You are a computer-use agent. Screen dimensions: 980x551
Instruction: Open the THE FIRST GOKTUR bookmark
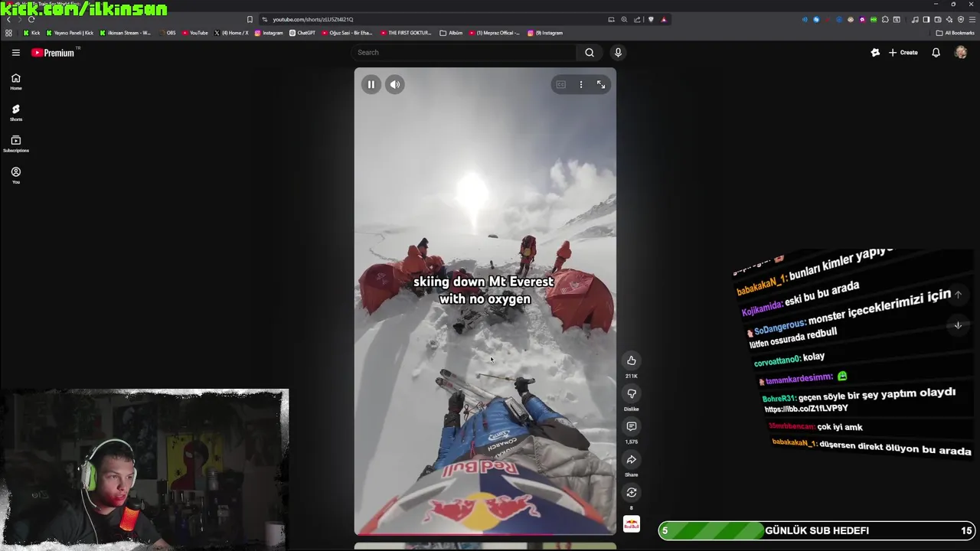[406, 33]
